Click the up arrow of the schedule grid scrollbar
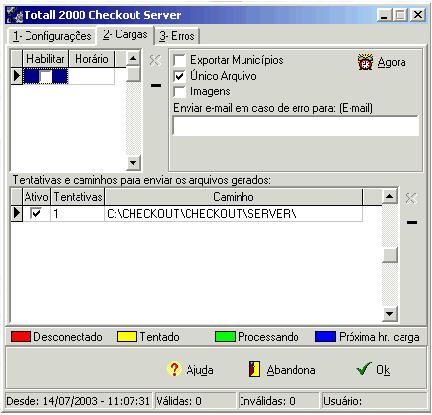Screen dimensions: 432x415 coord(133,59)
